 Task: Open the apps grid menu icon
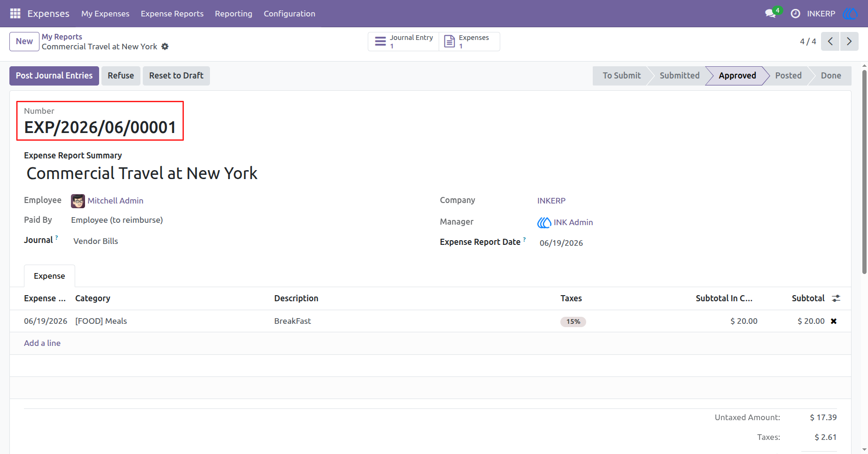(15, 14)
